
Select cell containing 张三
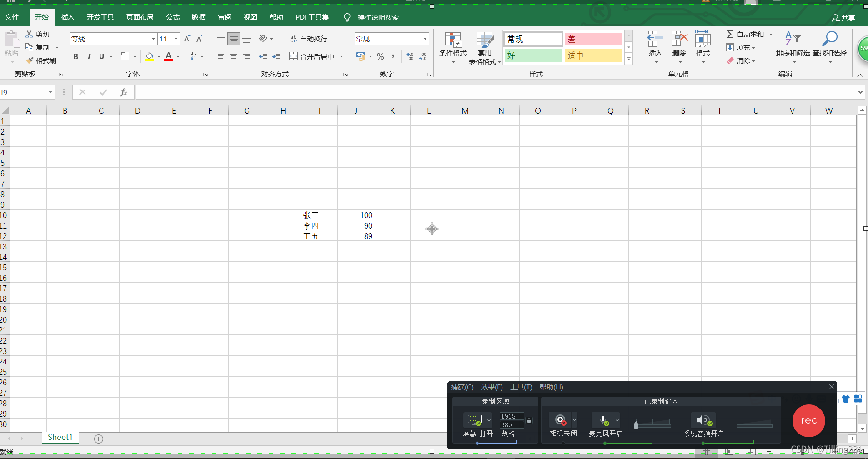(x=319, y=215)
